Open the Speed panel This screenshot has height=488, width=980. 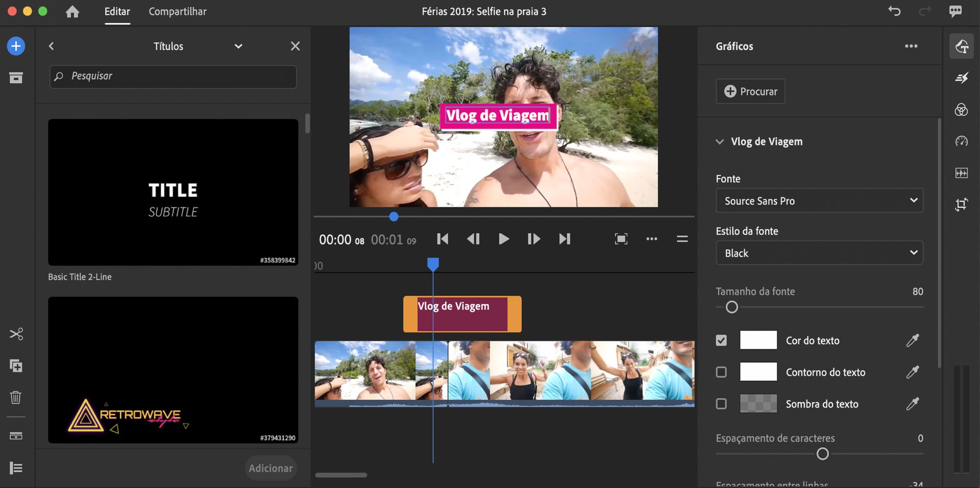962,142
